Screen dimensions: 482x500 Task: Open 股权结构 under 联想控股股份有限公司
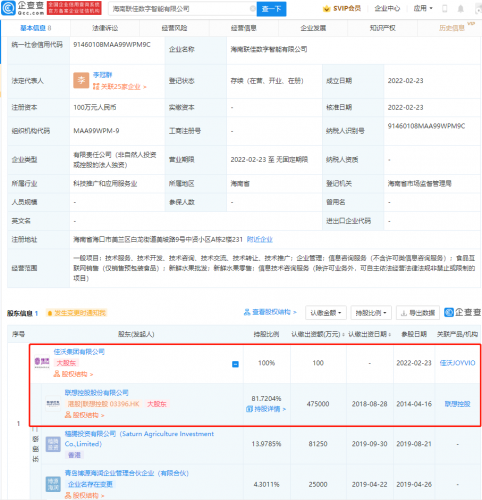click(x=84, y=415)
